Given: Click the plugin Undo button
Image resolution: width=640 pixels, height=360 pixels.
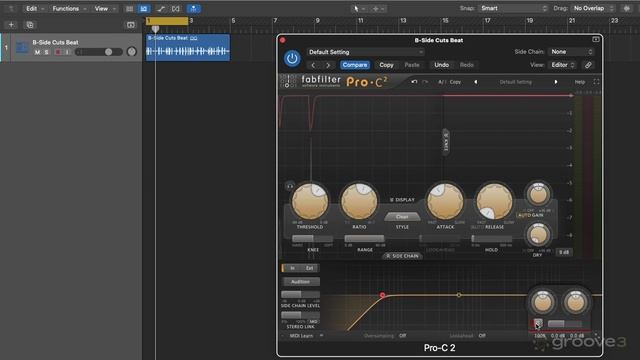Looking at the screenshot, I should [x=441, y=65].
